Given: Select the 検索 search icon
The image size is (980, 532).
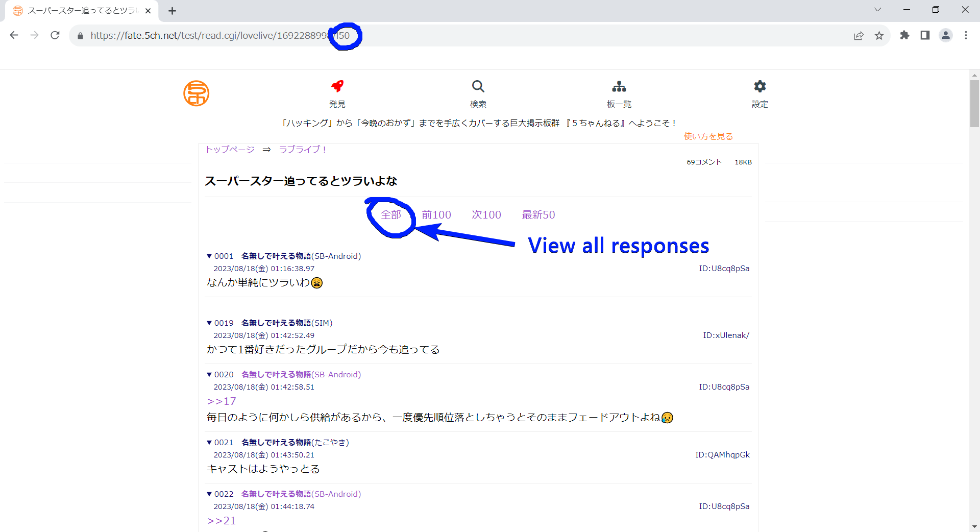Looking at the screenshot, I should pos(478,87).
